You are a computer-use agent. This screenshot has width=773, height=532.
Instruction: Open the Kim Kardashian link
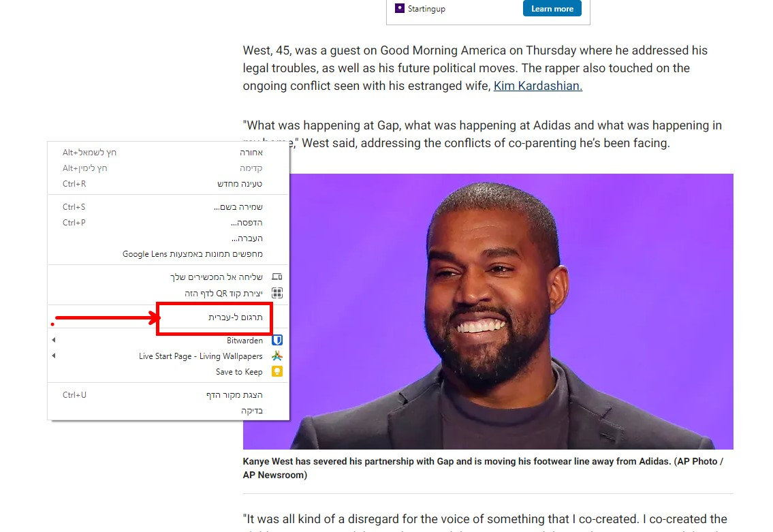coord(538,86)
